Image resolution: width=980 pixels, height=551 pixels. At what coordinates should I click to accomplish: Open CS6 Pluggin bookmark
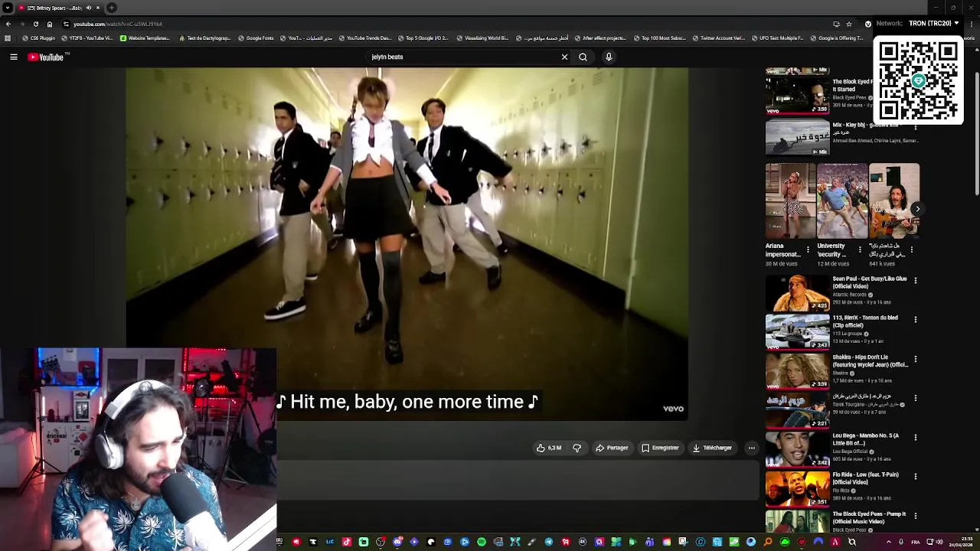point(40,37)
